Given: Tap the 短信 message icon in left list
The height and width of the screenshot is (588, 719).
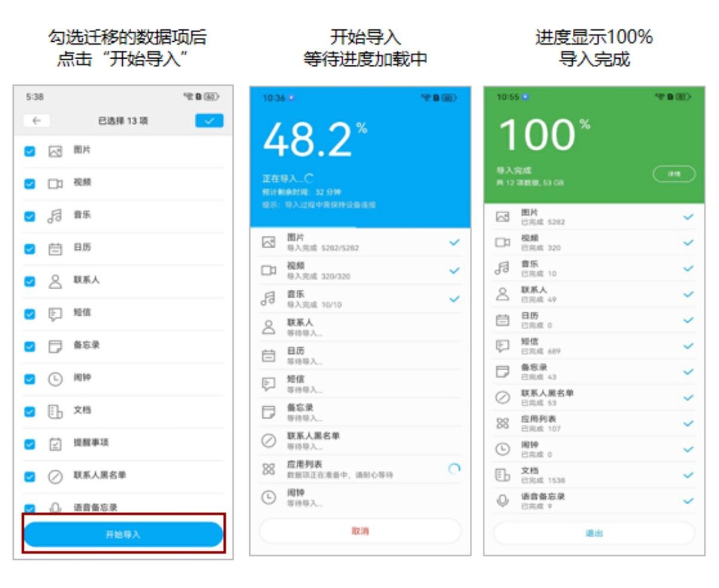Looking at the screenshot, I should [x=55, y=314].
